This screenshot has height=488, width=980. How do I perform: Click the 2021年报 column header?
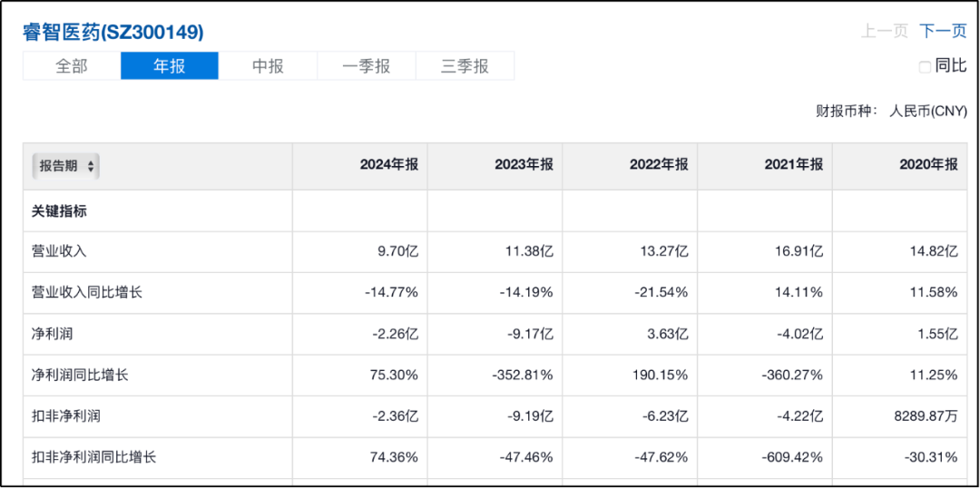tap(793, 165)
